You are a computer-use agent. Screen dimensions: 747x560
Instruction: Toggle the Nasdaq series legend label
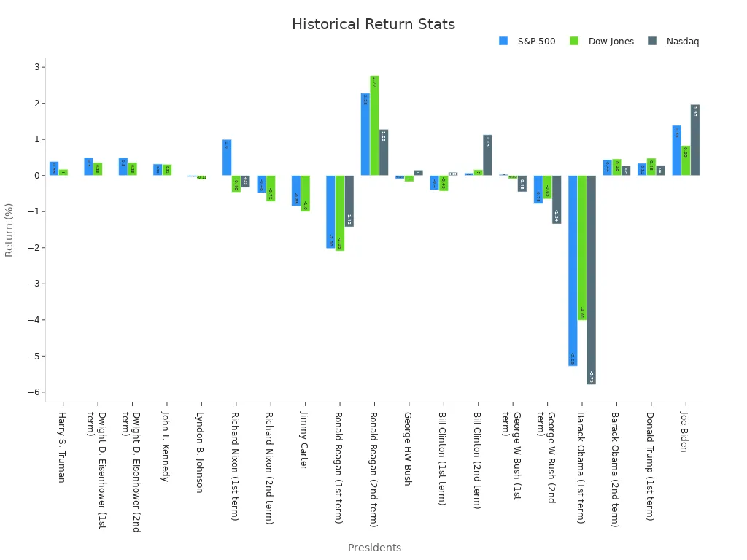click(682, 42)
